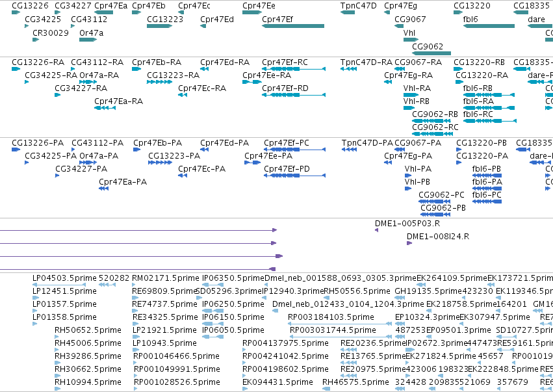Open the Vhl-RB transcript label
The width and height of the screenshot is (553, 392).
click(416, 101)
